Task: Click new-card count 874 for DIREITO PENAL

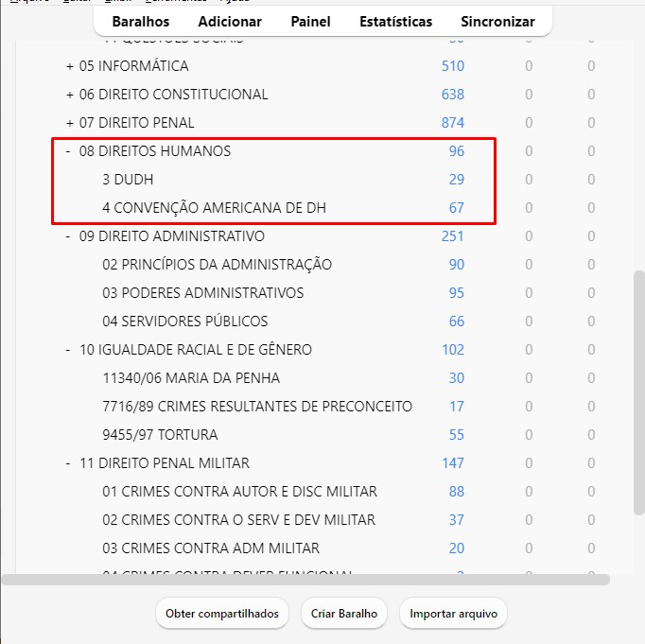Action: [x=452, y=123]
